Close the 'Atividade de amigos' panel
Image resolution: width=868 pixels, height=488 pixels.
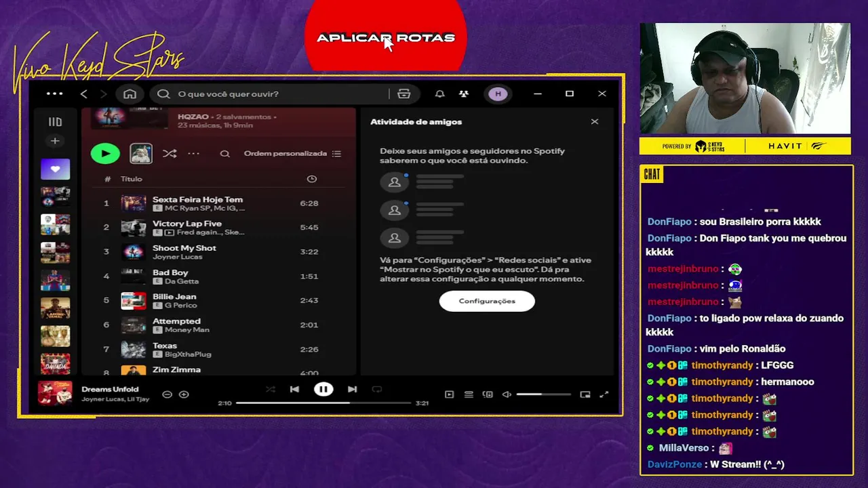[595, 122]
